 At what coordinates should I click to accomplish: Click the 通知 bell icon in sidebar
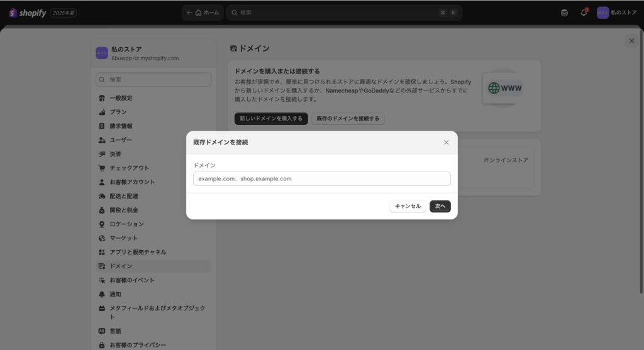(x=102, y=294)
